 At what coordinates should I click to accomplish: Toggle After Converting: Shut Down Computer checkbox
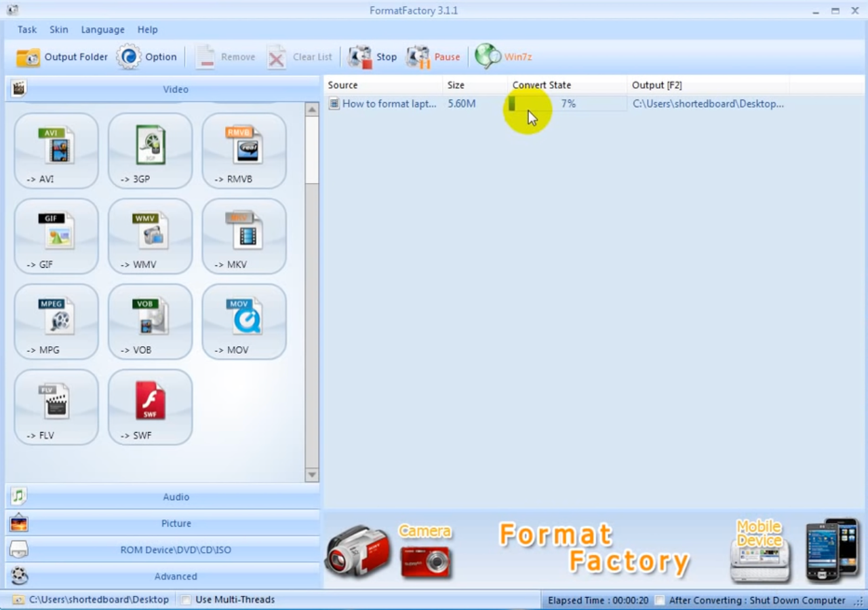coord(660,601)
